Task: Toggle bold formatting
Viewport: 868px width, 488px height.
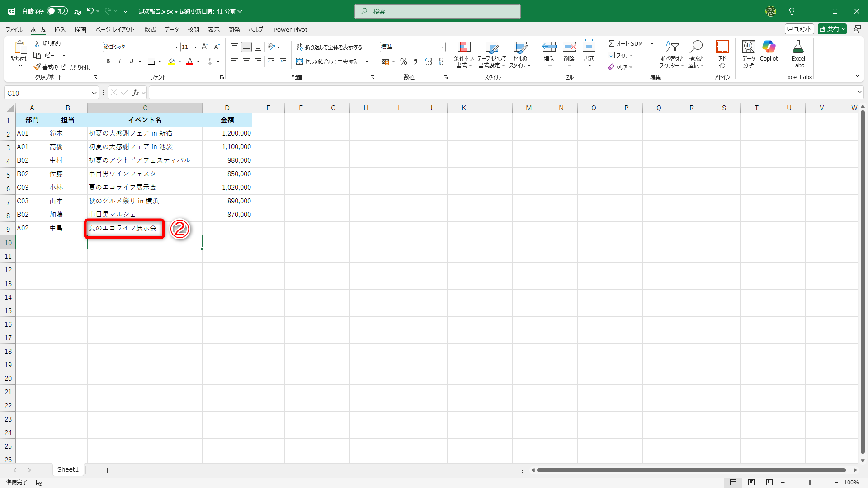Action: 108,61
